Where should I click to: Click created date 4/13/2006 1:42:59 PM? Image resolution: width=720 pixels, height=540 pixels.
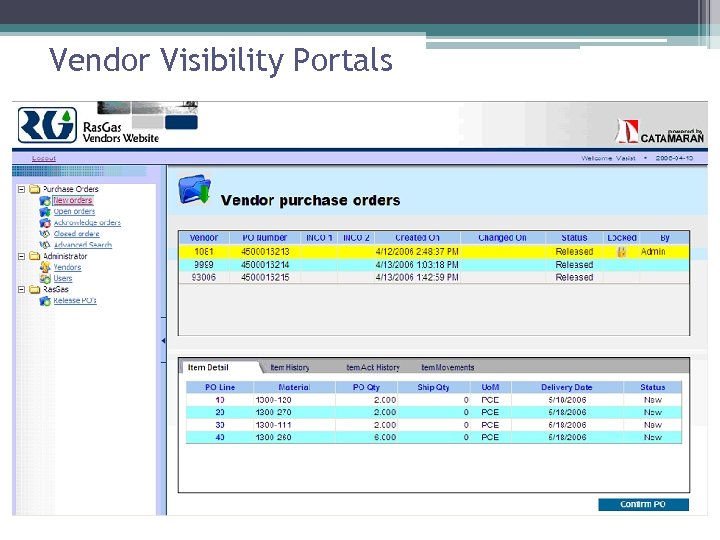click(417, 277)
